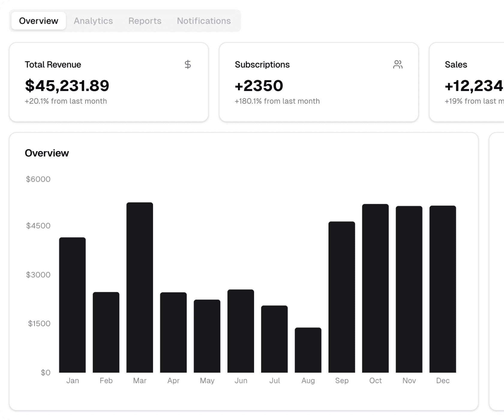Click the December bar in the chart
The width and height of the screenshot is (504, 420).
443,289
